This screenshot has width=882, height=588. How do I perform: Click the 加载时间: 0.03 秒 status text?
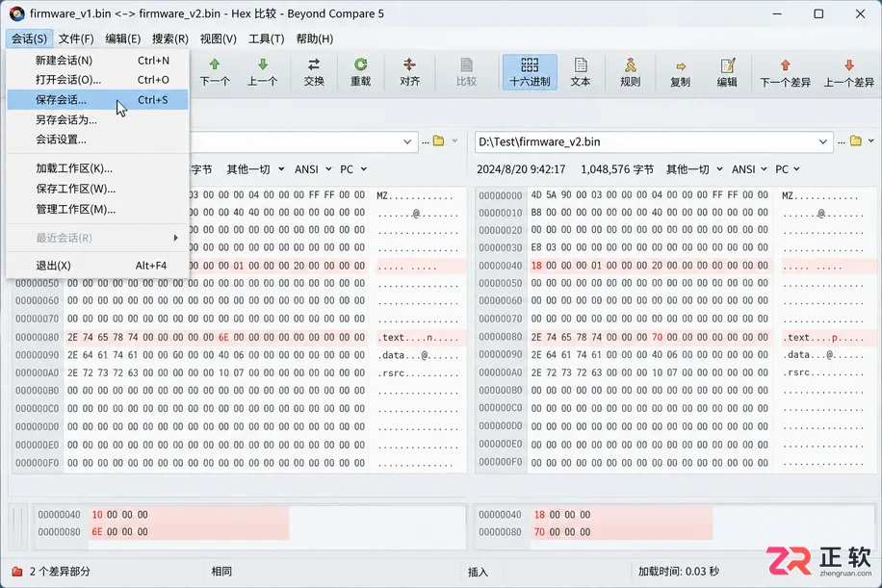[x=679, y=572]
